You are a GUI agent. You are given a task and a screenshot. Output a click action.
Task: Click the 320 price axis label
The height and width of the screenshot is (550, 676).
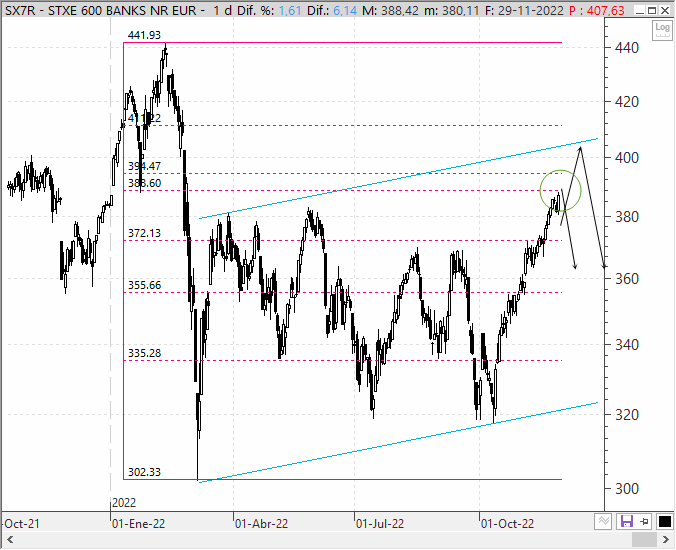click(x=627, y=415)
